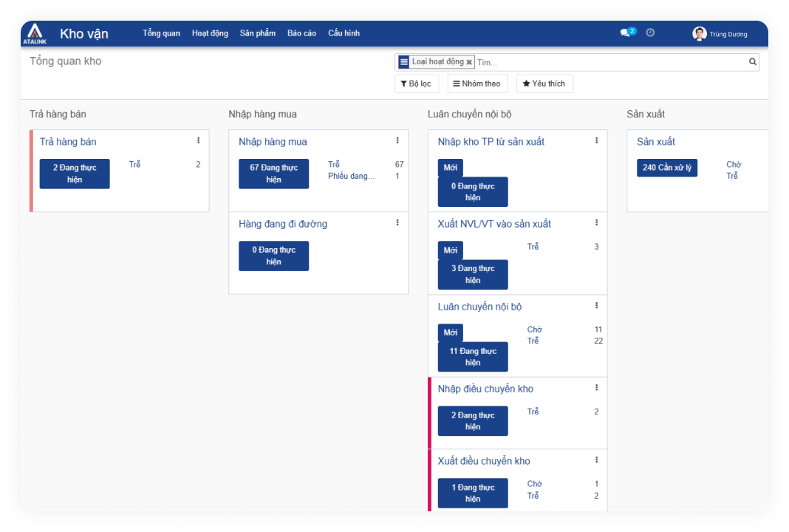Open the Báo cáo menu
Image resolution: width=789 pixels, height=532 pixels.
tap(301, 33)
